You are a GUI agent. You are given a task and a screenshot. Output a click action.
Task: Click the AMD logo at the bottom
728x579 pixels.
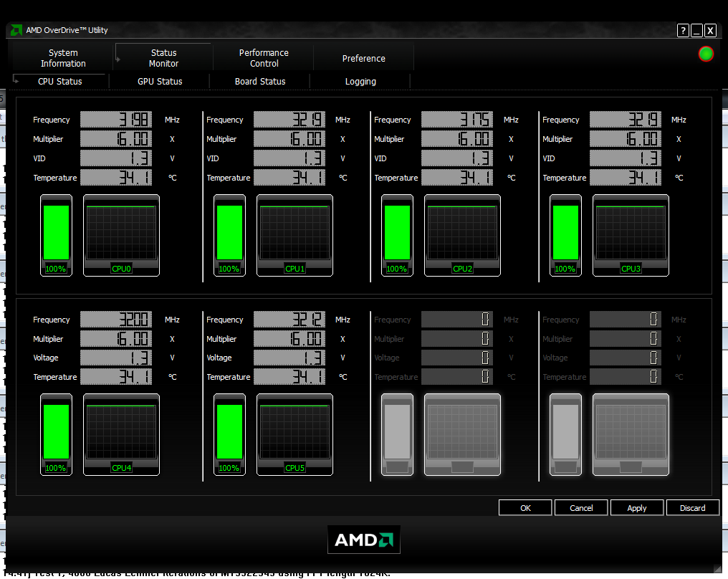point(363,540)
